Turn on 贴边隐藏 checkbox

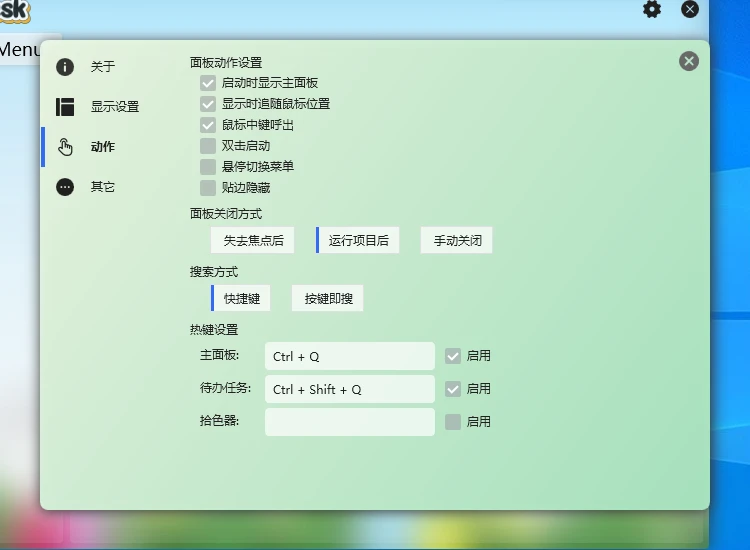pos(208,188)
